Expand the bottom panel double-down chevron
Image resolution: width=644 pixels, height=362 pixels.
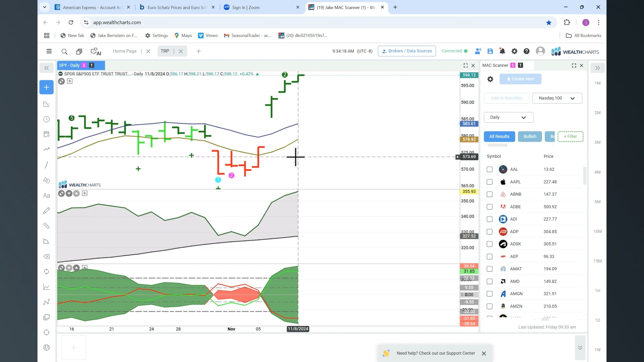pos(580,348)
